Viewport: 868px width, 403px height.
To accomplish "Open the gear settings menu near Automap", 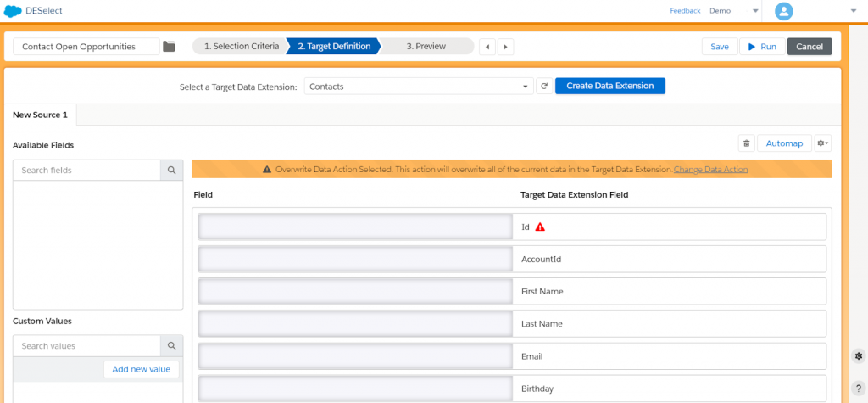I will tap(822, 143).
